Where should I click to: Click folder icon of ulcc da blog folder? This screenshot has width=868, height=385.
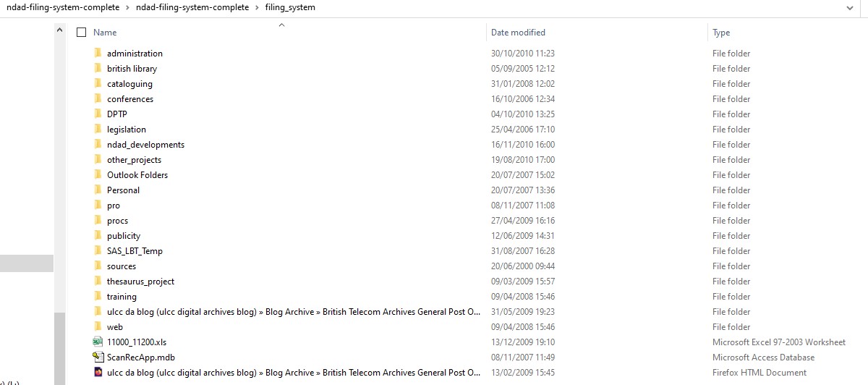[98, 311]
